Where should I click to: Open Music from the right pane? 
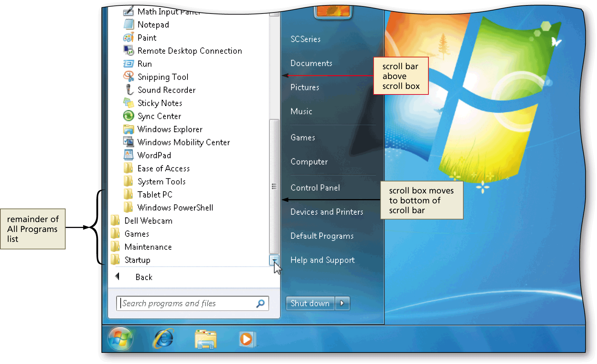click(301, 111)
